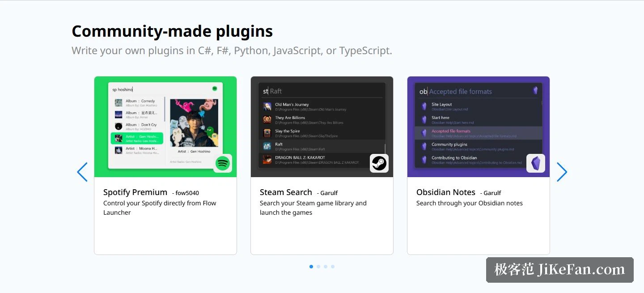Viewport: 644px width, 293px height.
Task: Click 'Slay the Spire' result text
Action: [288, 131]
